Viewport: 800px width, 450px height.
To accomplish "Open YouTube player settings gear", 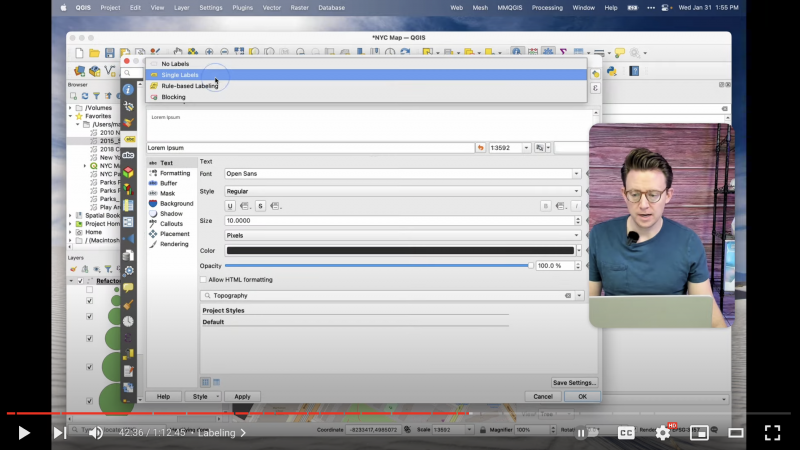I will (x=662, y=433).
